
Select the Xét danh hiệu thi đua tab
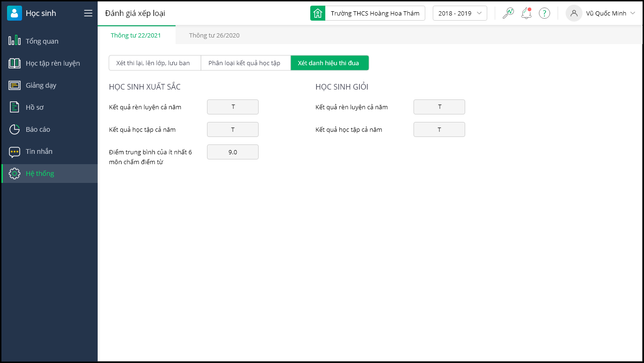pyautogui.click(x=329, y=63)
